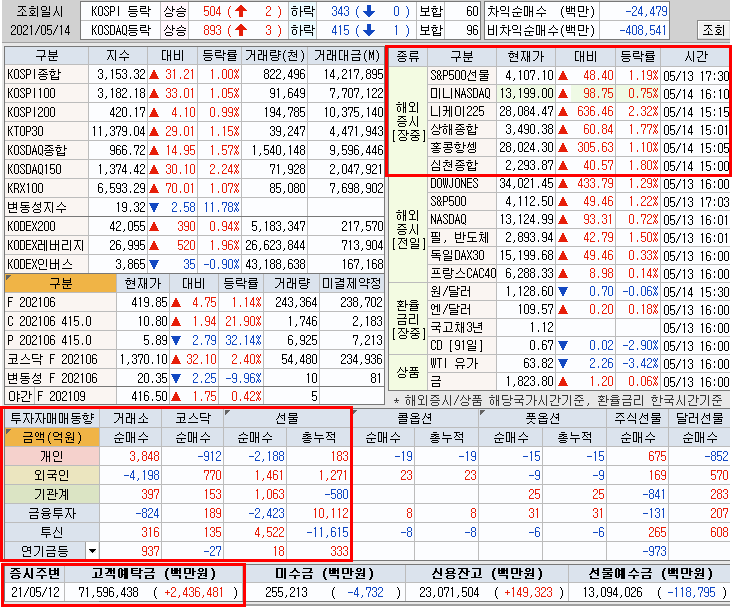The image size is (732, 607).
Task: Select the KOSPI100 row label
Action: pyautogui.click(x=46, y=93)
